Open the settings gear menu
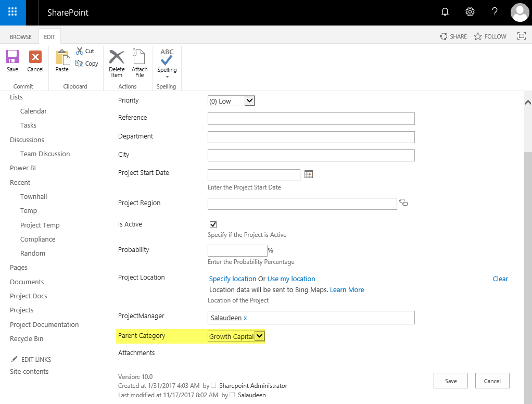The image size is (532, 404). click(x=470, y=12)
